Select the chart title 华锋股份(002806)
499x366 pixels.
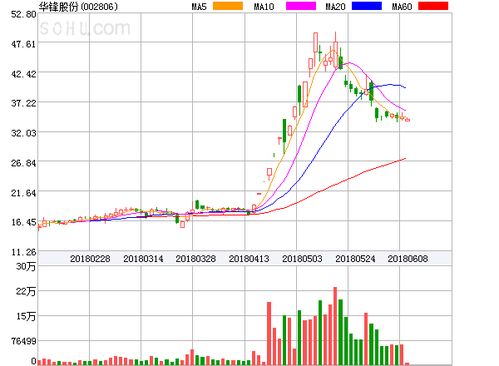pyautogui.click(x=78, y=7)
